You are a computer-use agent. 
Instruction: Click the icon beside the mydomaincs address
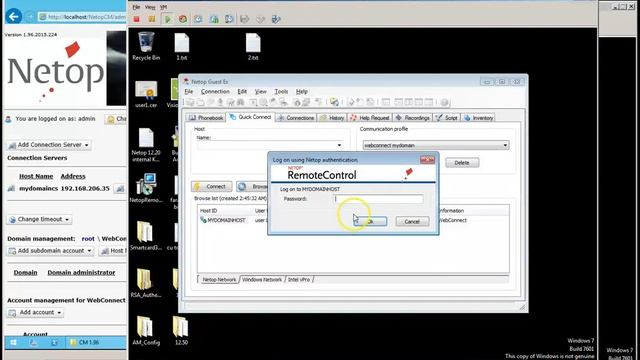[120, 189]
